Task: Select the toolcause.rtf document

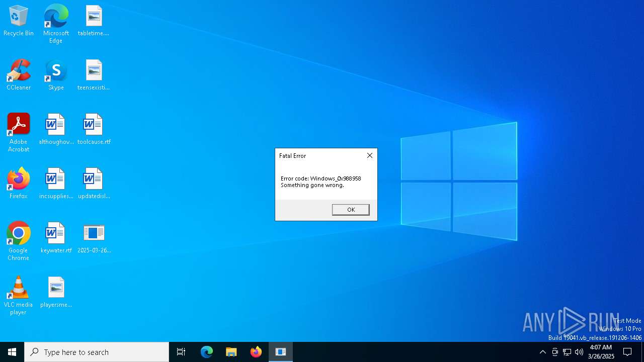Action: 94,129
